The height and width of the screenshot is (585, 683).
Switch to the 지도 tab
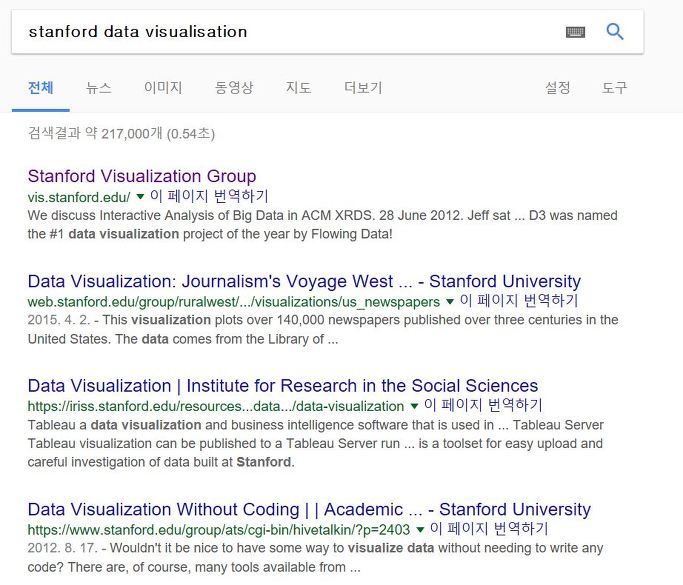298,88
